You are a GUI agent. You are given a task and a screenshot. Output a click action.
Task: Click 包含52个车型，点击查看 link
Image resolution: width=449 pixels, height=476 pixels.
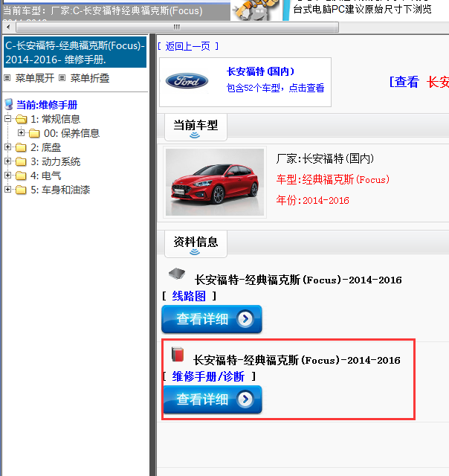coord(276,88)
